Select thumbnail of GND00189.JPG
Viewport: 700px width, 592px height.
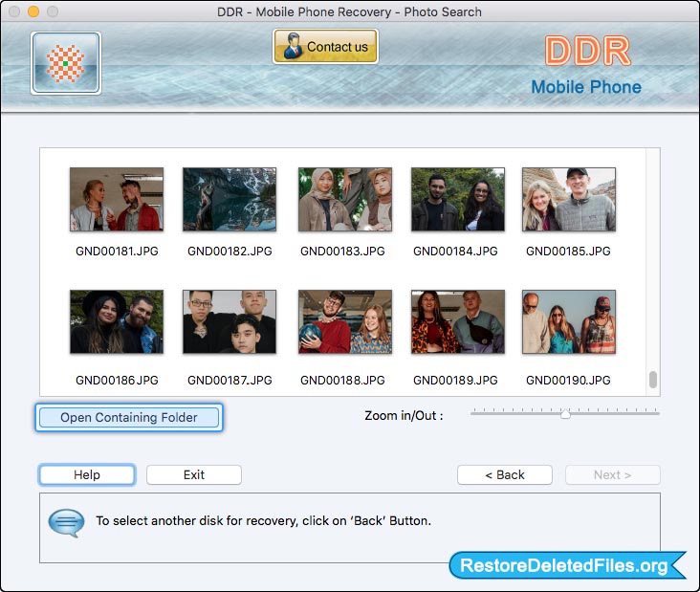click(458, 321)
